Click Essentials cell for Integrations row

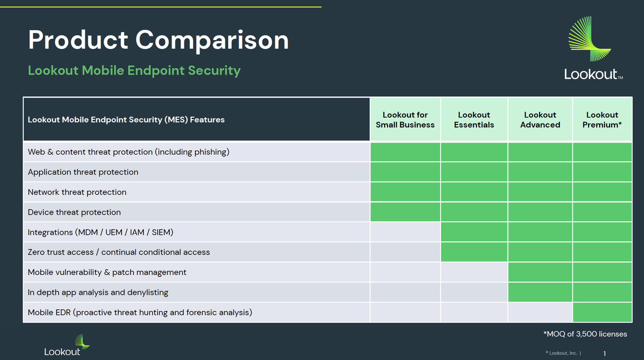pyautogui.click(x=474, y=232)
